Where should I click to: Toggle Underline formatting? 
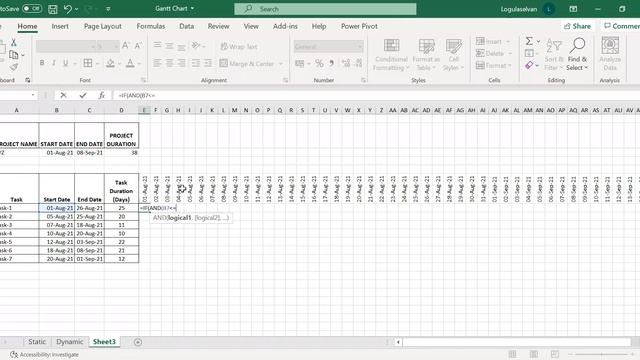[x=65, y=63]
